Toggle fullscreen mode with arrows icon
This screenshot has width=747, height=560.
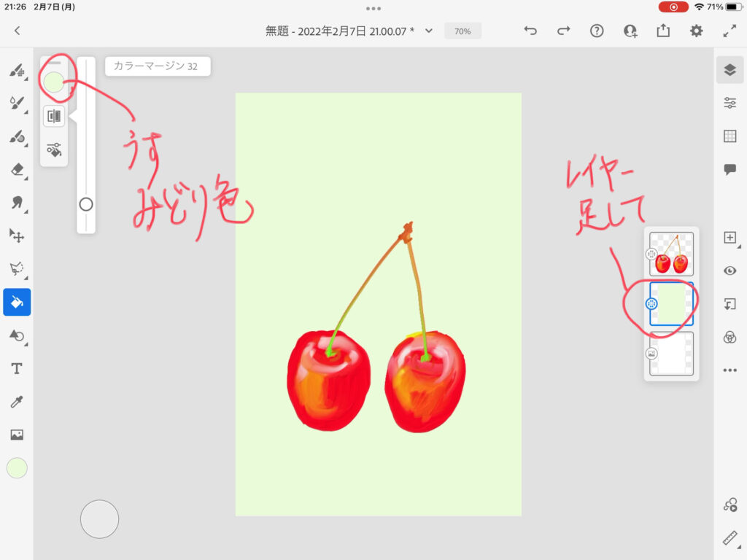(729, 31)
